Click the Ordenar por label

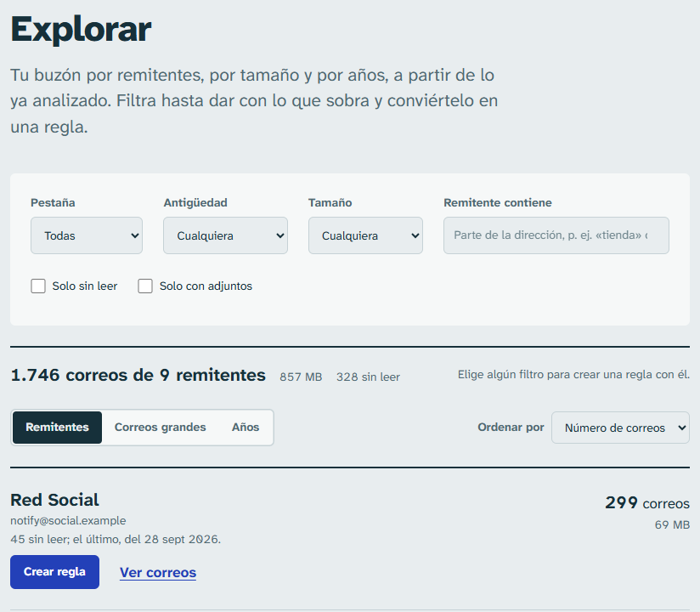tap(511, 428)
